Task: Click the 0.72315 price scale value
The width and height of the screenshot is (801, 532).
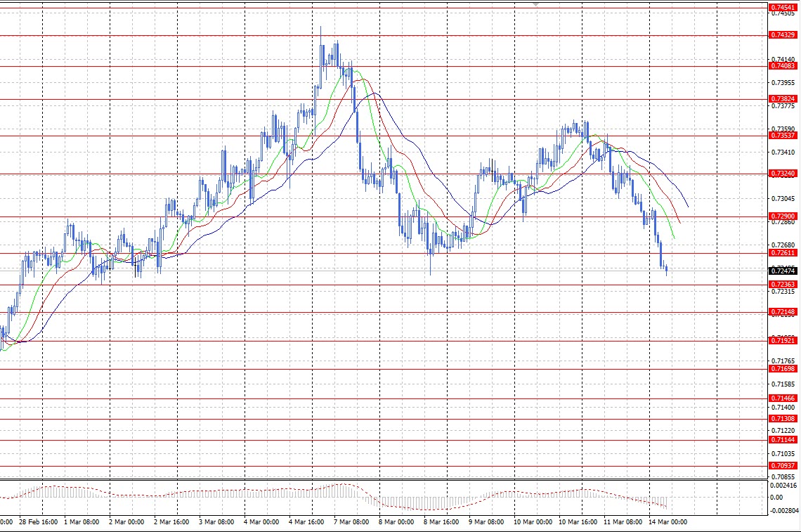Action: [x=783, y=292]
